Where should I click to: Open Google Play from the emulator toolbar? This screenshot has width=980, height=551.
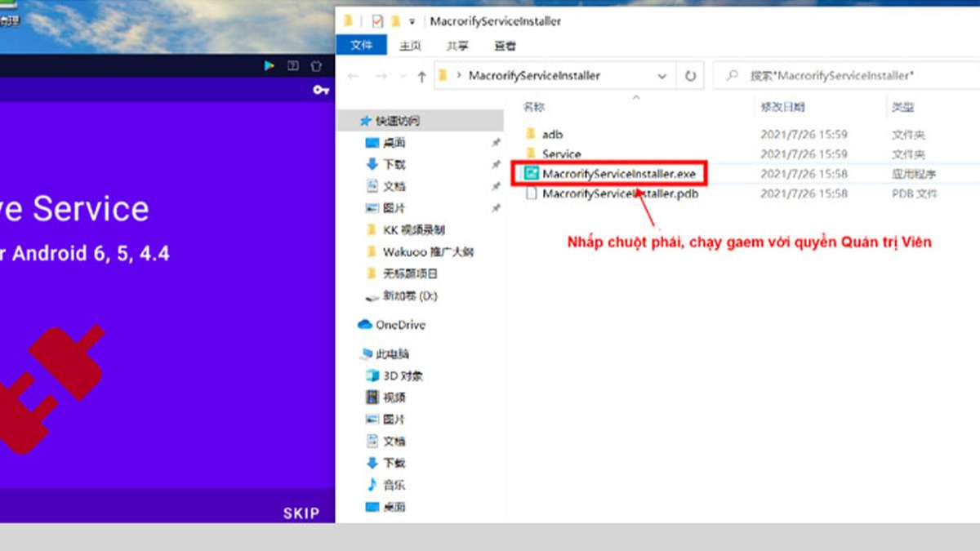pyautogui.click(x=269, y=65)
